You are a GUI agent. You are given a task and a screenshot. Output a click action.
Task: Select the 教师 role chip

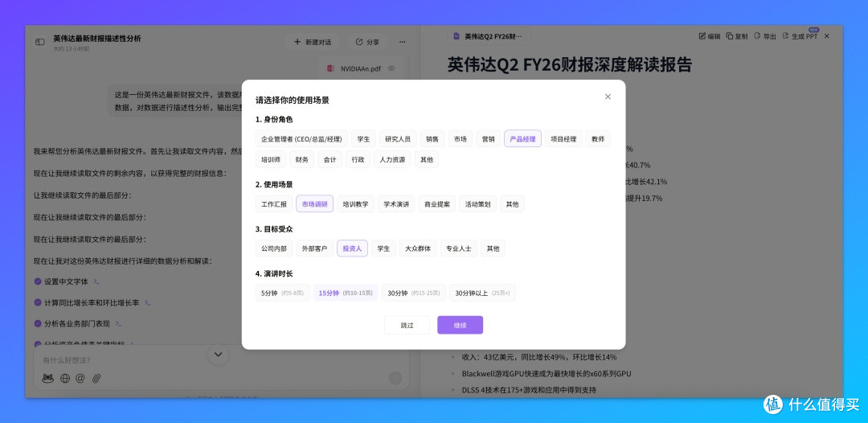598,139
